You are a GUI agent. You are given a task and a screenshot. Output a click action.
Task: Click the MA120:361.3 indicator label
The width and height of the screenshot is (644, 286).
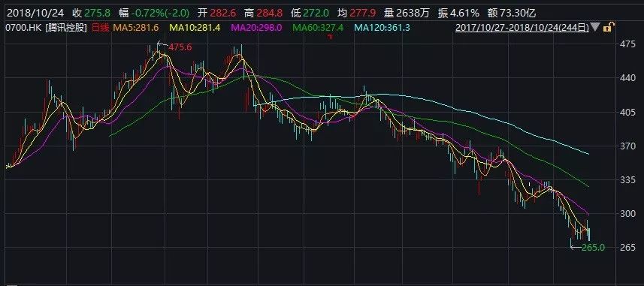[382, 28]
